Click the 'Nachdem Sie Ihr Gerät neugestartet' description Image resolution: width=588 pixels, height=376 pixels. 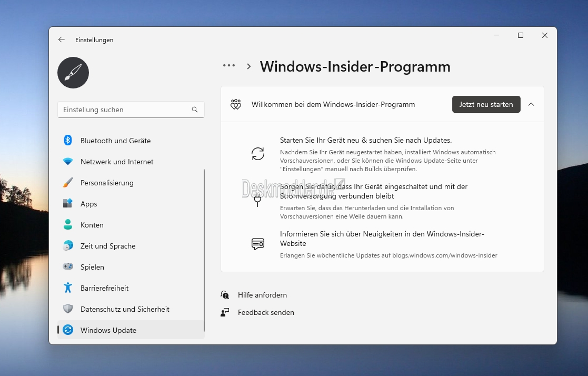tap(388, 160)
